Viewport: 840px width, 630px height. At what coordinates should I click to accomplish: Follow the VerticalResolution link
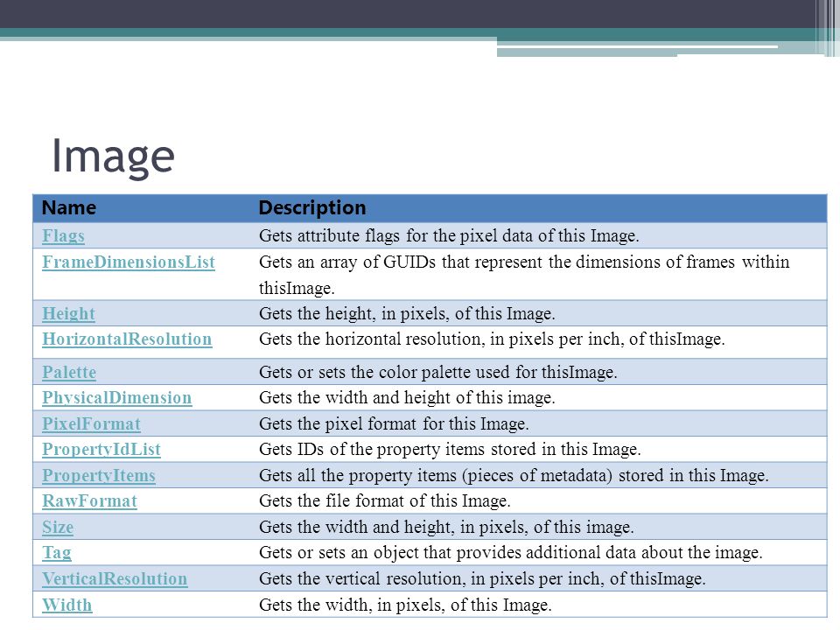pos(115,578)
